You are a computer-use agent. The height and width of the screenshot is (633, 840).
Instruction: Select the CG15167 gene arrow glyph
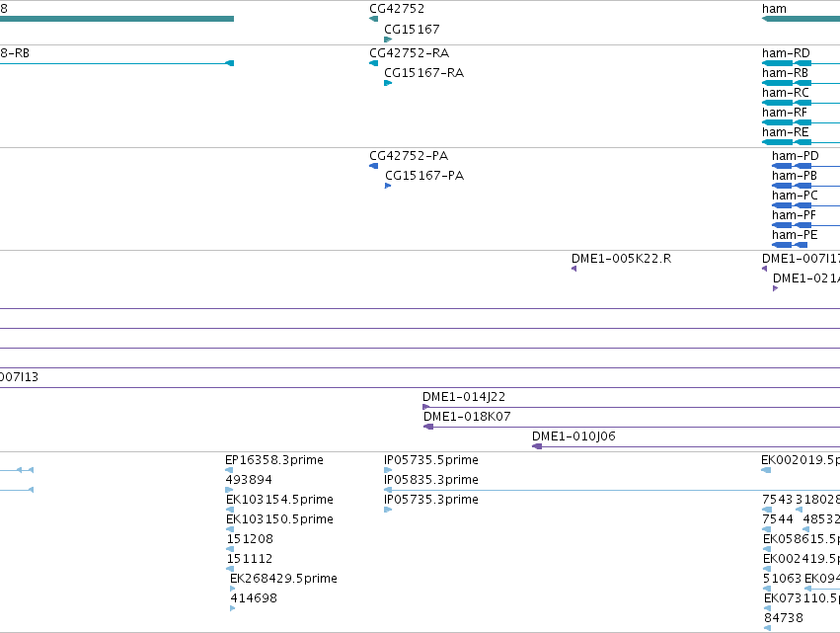pos(388,40)
